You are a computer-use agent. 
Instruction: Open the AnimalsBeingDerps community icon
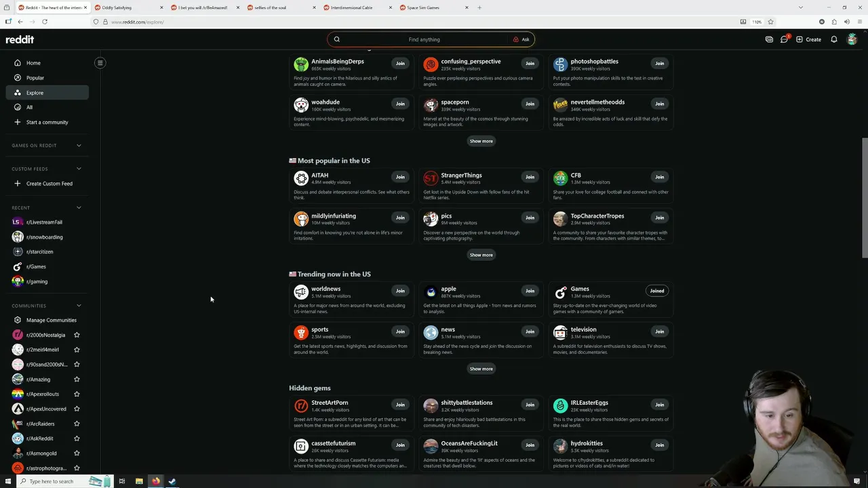pyautogui.click(x=301, y=64)
